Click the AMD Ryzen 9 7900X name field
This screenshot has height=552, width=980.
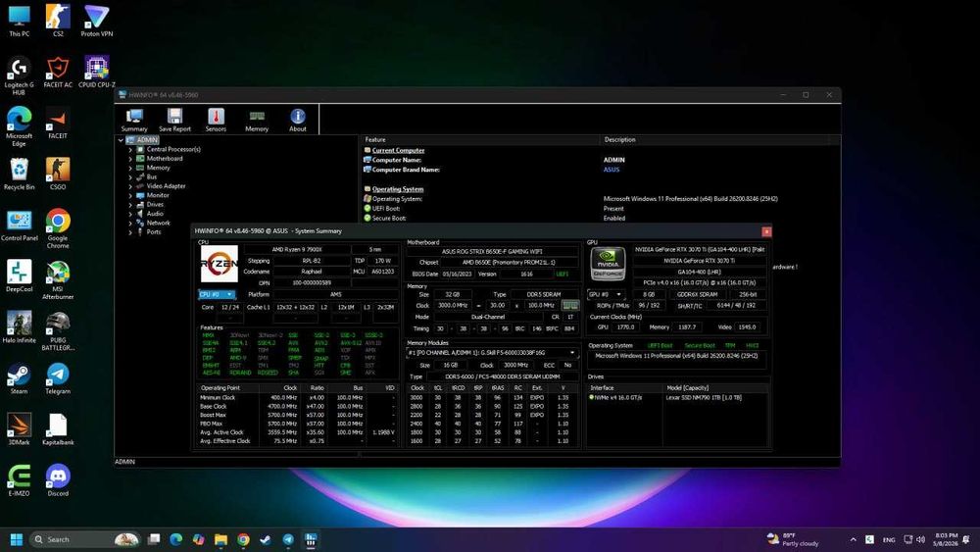[312, 249]
